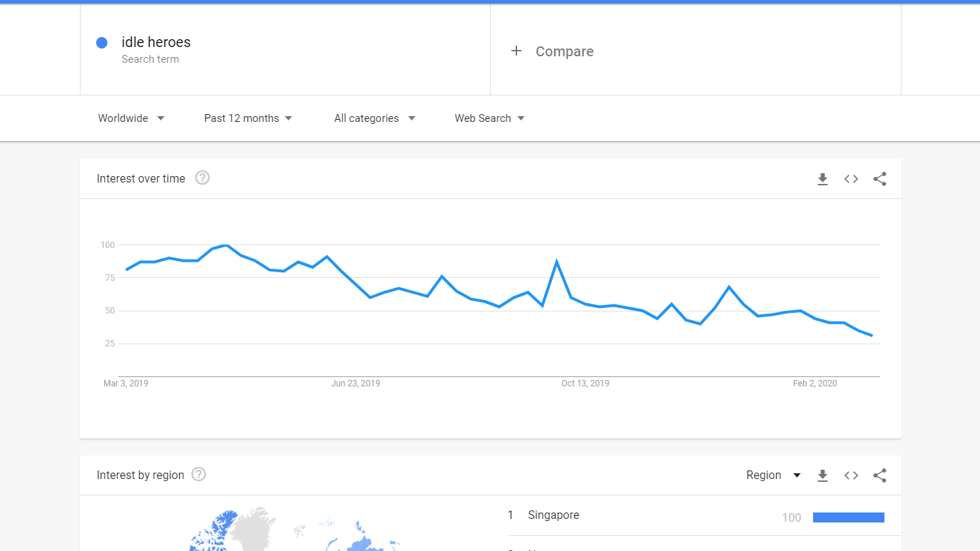Click the plus icon beside Compare
This screenshot has height=551, width=980.
pyautogui.click(x=516, y=51)
